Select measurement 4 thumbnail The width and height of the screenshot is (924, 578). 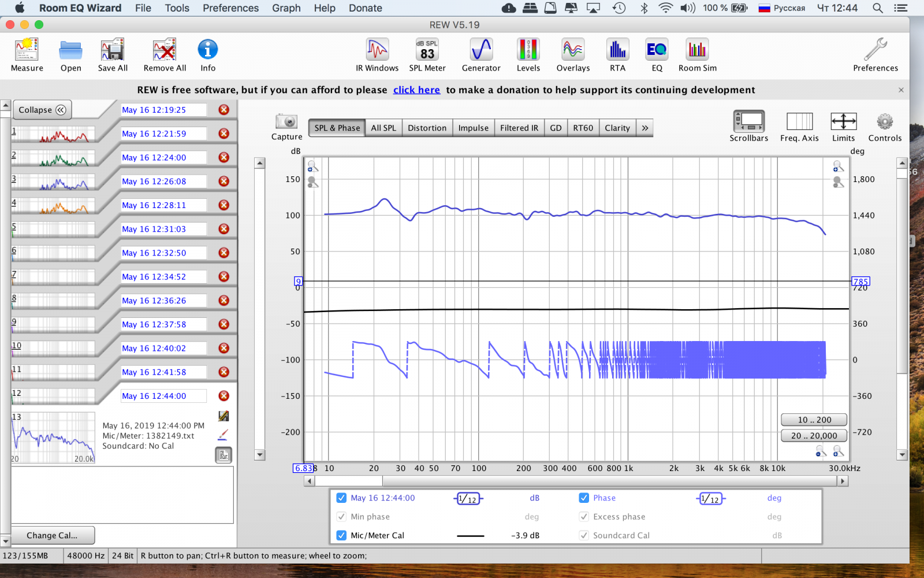pos(53,205)
